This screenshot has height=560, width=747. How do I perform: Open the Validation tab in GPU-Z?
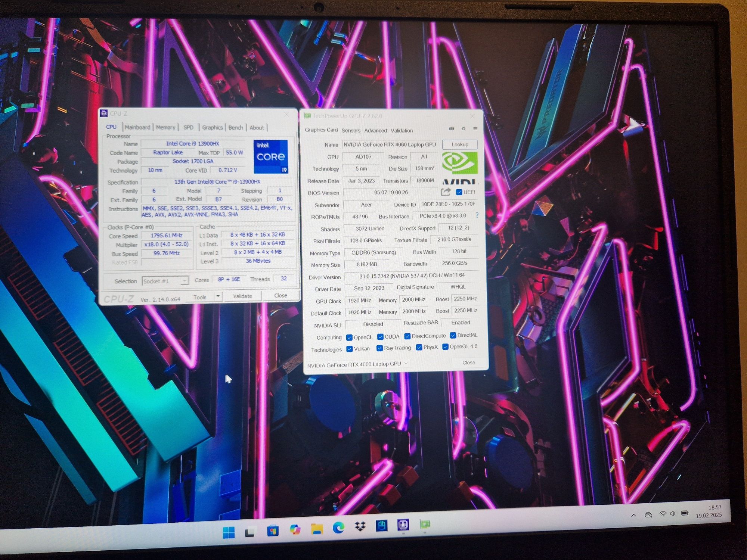coord(402,130)
